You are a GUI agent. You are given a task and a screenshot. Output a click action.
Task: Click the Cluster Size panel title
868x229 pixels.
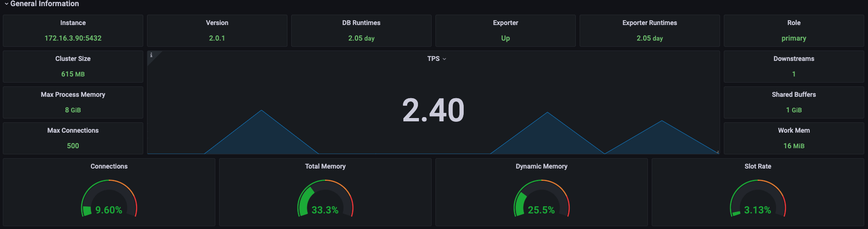pos(73,59)
